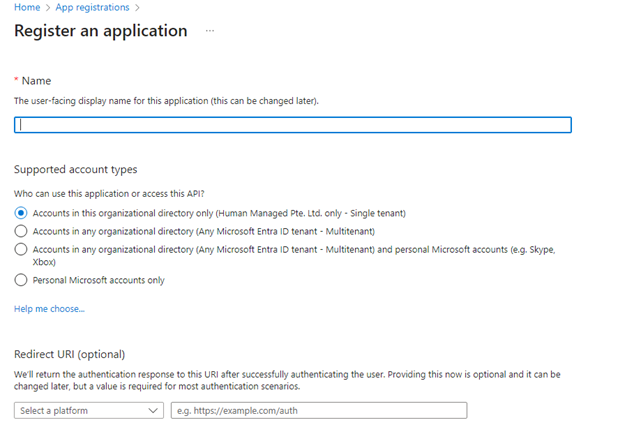Click the 'Who can use this application' question text

(109, 194)
